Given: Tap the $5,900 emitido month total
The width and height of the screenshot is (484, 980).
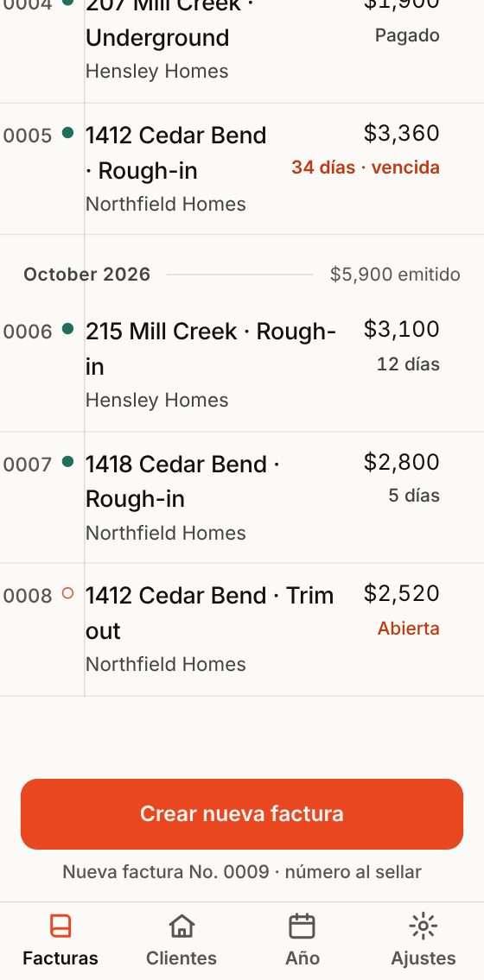Looking at the screenshot, I should tap(395, 275).
